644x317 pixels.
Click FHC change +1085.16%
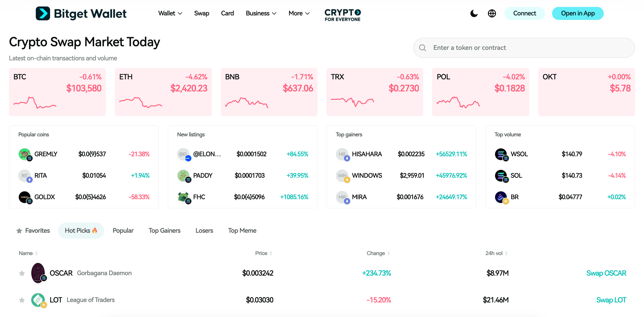click(294, 197)
